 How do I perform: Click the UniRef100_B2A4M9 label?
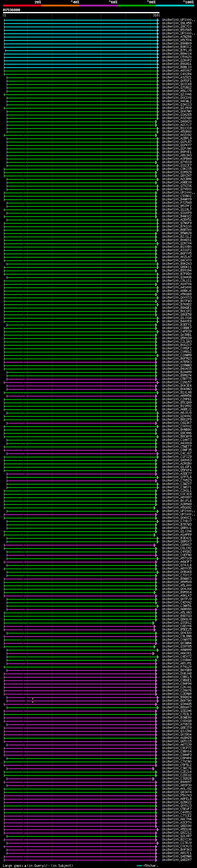point(177,372)
